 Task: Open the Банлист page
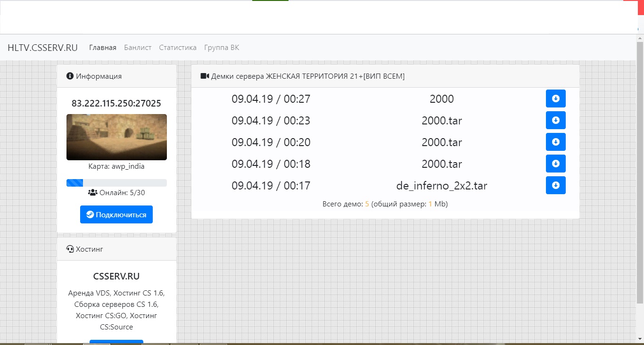(x=138, y=48)
